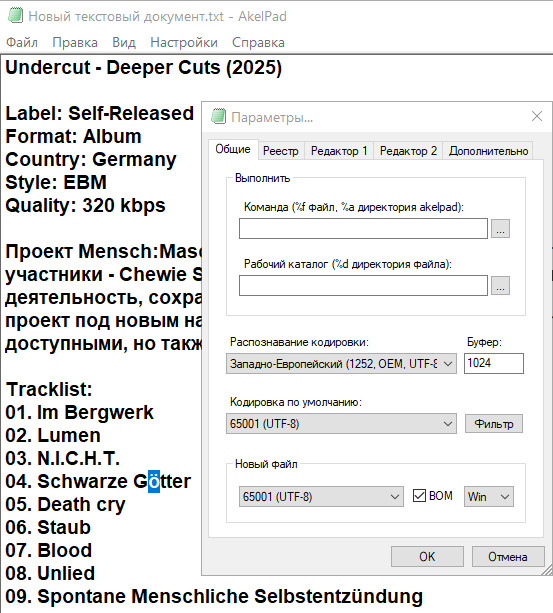Switch to the Реестр tab

(281, 151)
